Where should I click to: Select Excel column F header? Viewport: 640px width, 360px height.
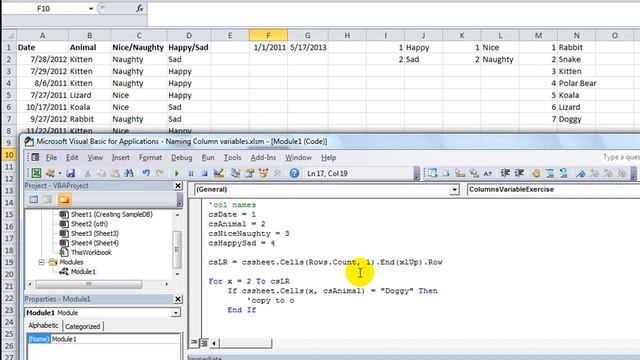(x=268, y=36)
